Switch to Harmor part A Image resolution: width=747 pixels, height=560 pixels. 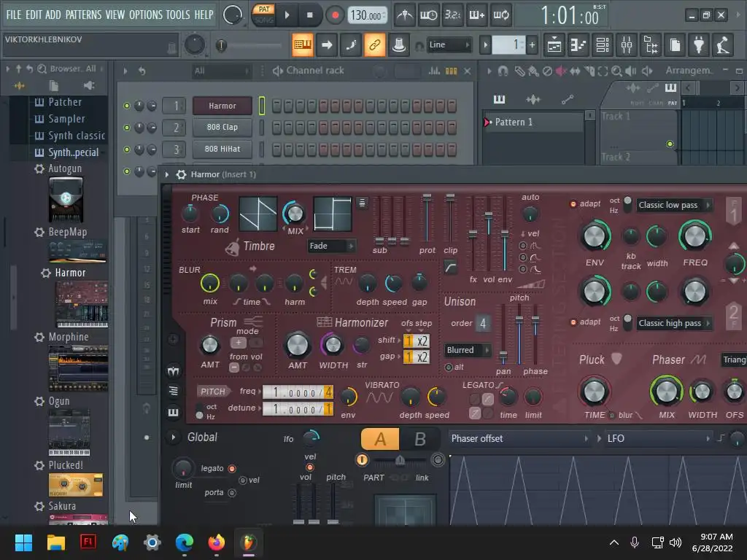380,438
